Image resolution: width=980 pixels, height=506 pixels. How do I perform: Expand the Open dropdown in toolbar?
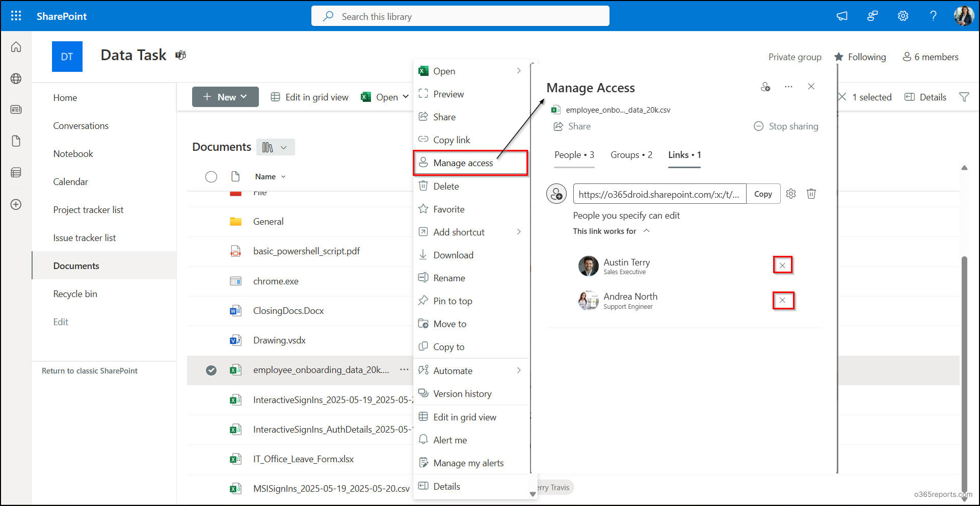coord(406,97)
